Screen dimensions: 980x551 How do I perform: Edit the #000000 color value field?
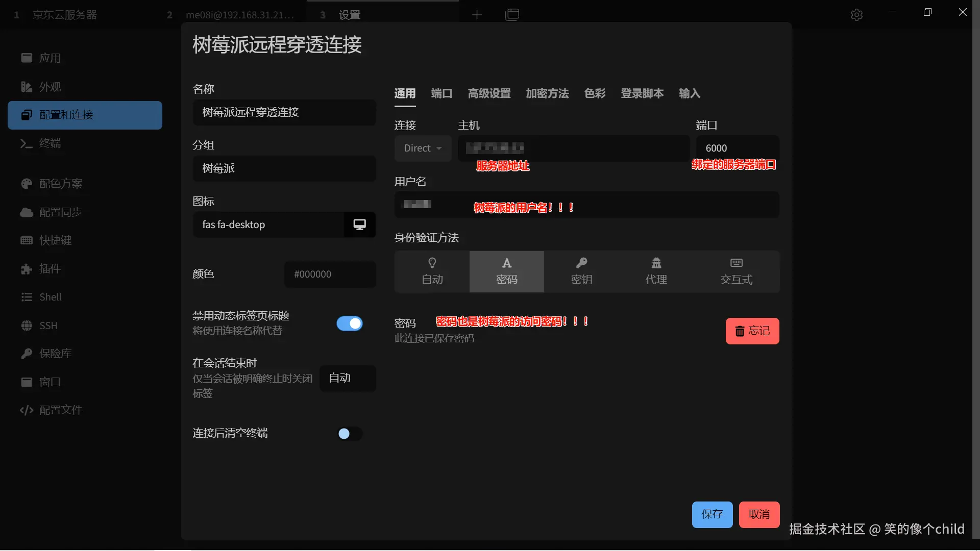point(330,274)
